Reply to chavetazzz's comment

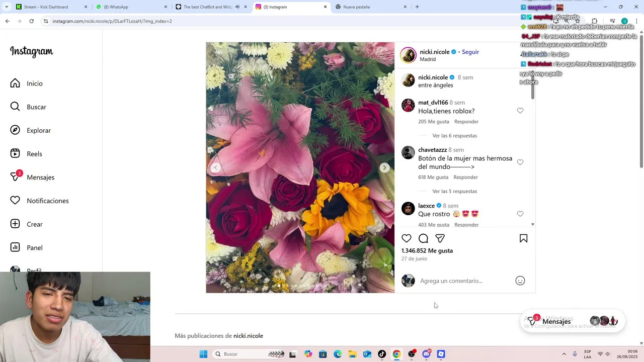pos(465,177)
